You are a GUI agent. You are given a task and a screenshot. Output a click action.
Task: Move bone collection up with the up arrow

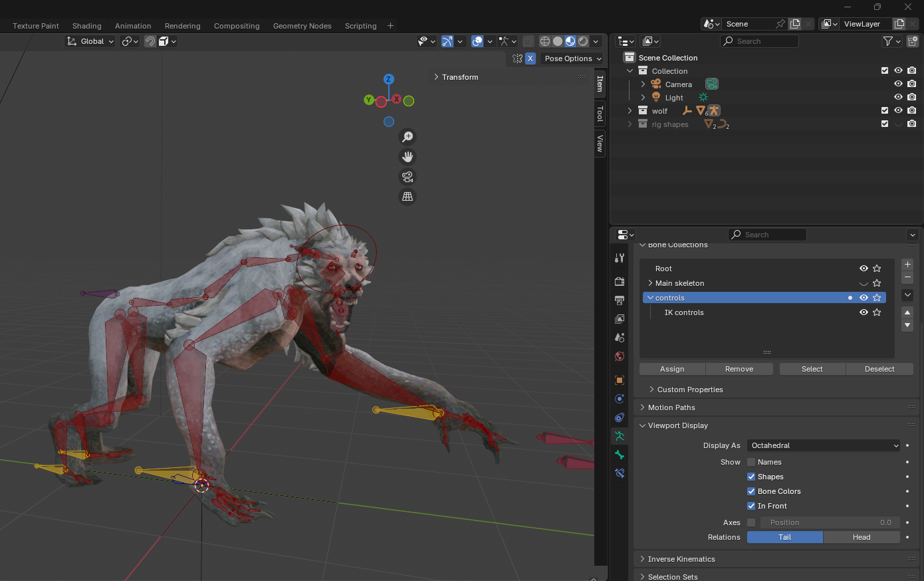907,312
